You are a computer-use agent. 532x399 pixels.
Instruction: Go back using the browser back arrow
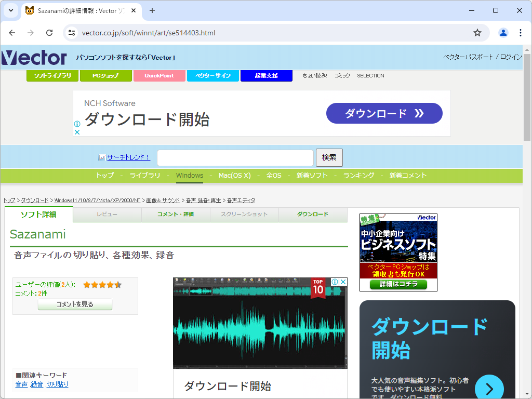(x=12, y=32)
